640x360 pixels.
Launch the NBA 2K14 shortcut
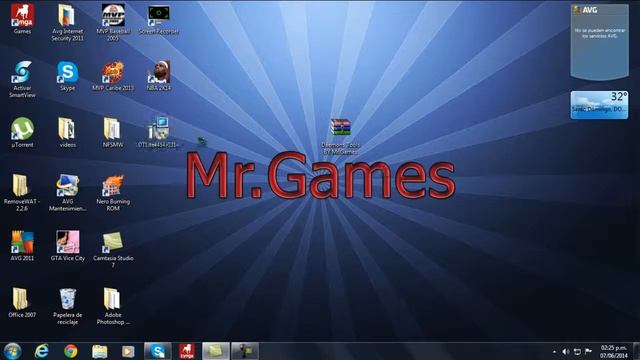tap(159, 76)
